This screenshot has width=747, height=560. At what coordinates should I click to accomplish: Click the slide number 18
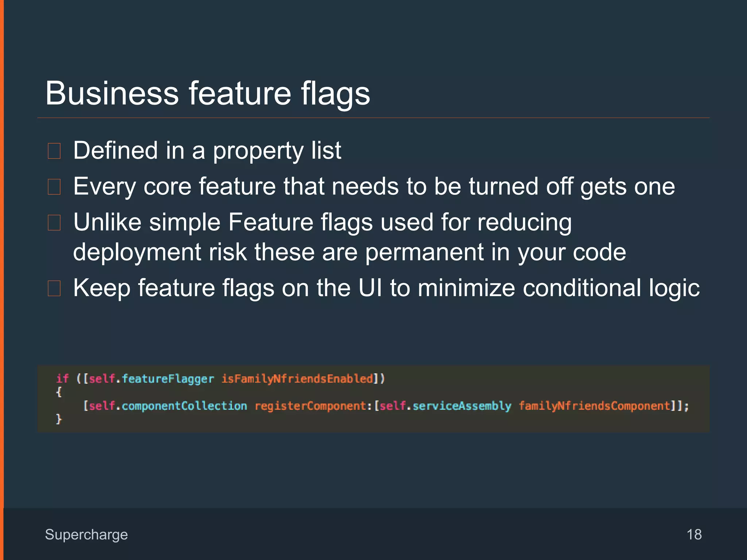(x=694, y=534)
